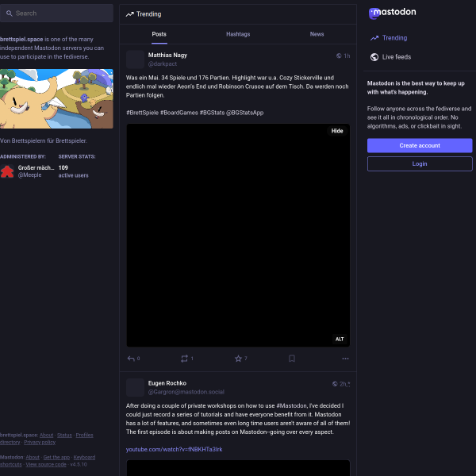The image size is (476, 476).
Task: Open the Großer mäch... admin profile
Action: pos(36,168)
